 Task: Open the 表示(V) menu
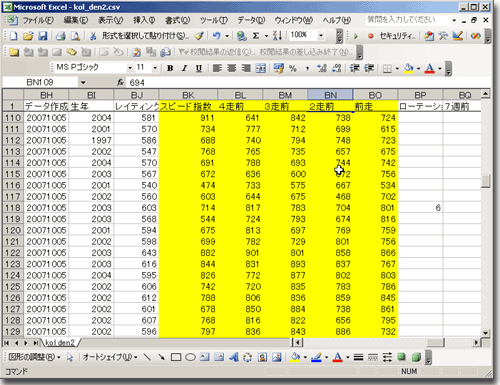pyautogui.click(x=110, y=21)
